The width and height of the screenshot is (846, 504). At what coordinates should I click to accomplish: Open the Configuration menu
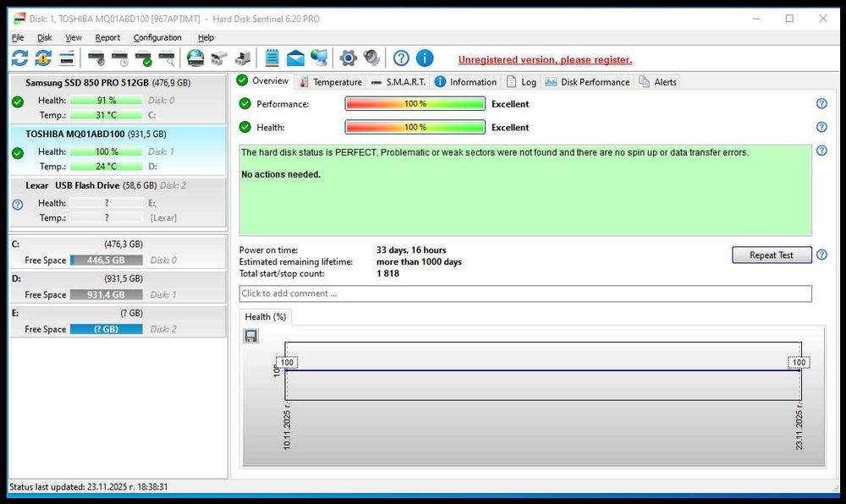(x=157, y=38)
